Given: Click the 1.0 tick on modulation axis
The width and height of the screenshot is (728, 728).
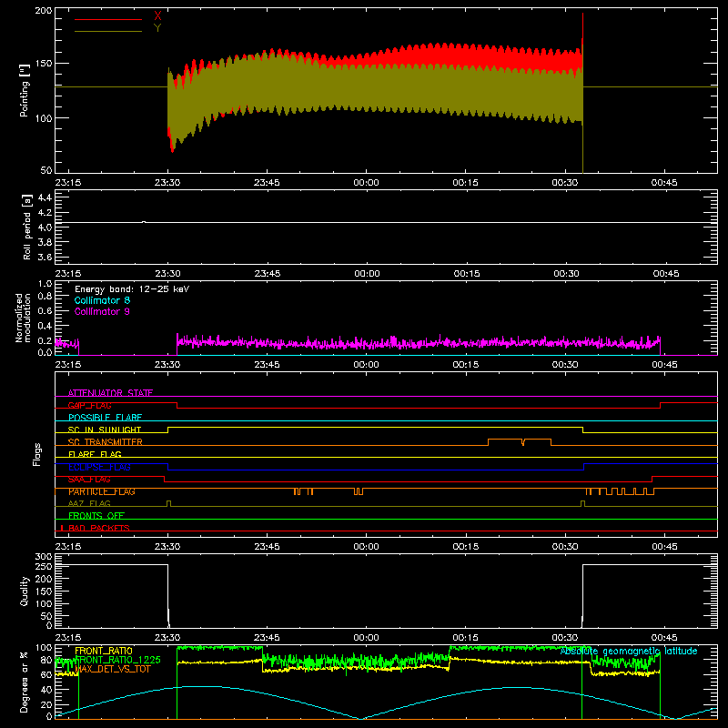Looking at the screenshot, I should pyautogui.click(x=45, y=284).
